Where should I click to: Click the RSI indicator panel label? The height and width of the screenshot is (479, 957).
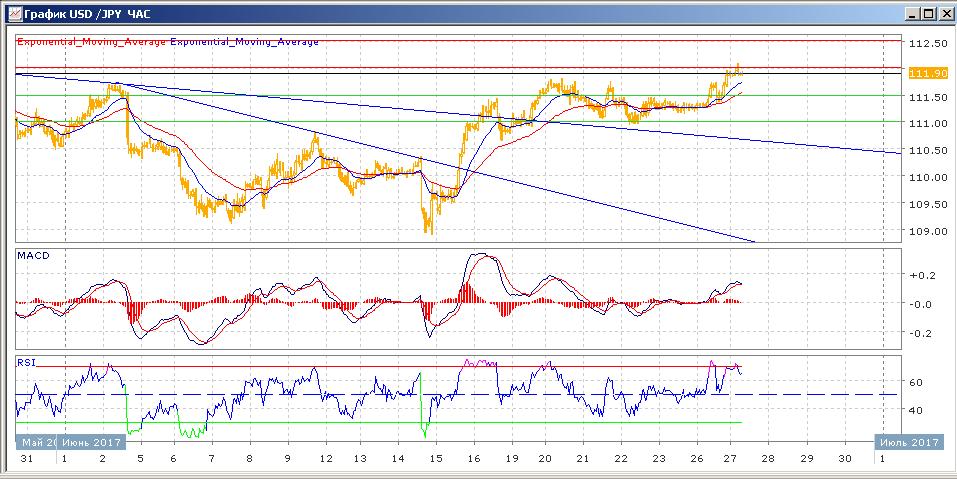(x=26, y=361)
